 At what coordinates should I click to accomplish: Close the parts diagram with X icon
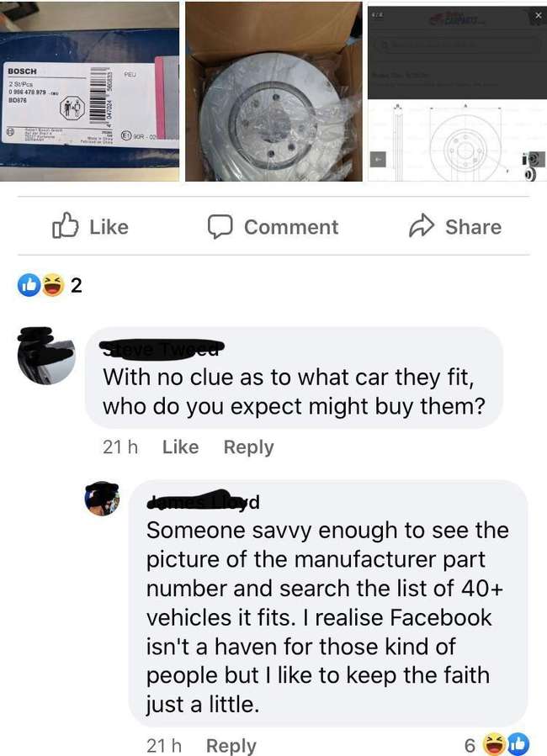point(539,15)
